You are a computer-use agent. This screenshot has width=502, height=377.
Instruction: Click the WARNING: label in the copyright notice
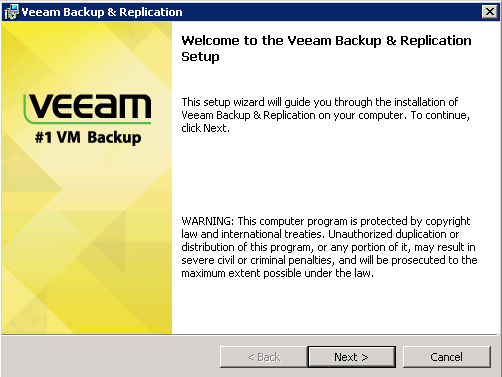click(x=208, y=221)
